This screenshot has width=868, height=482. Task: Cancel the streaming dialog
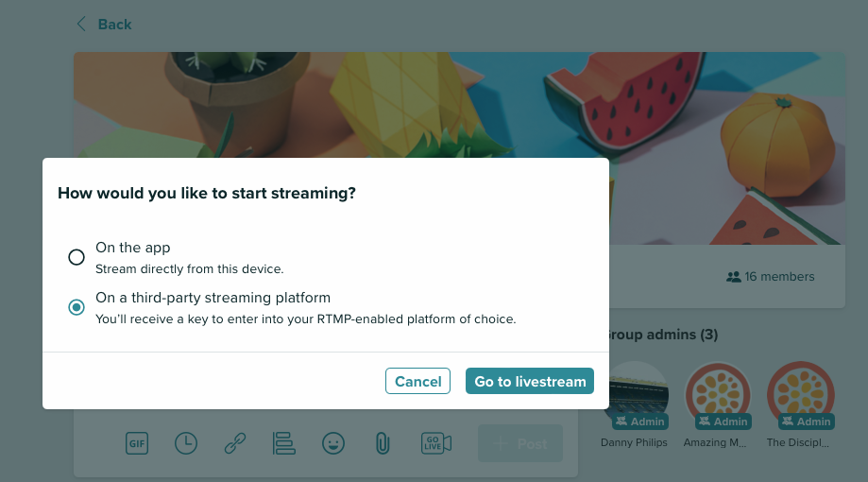point(418,381)
